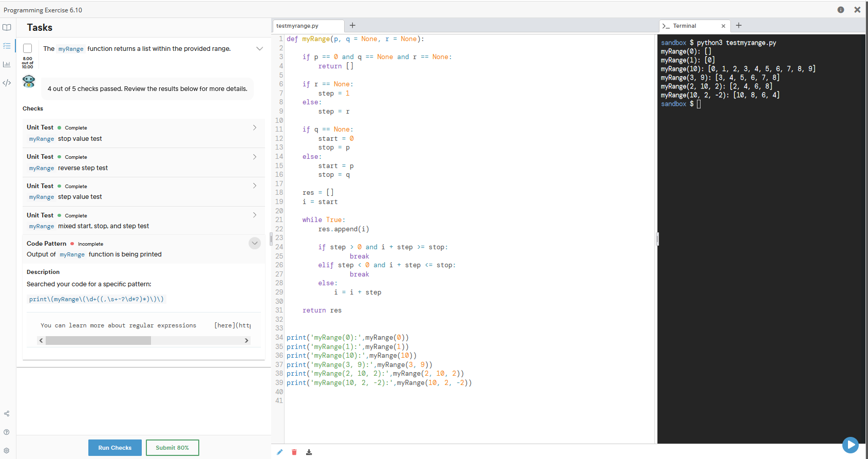868x459 pixels.
Task: Click the horizontal scrollbar thumb in description
Action: point(98,340)
